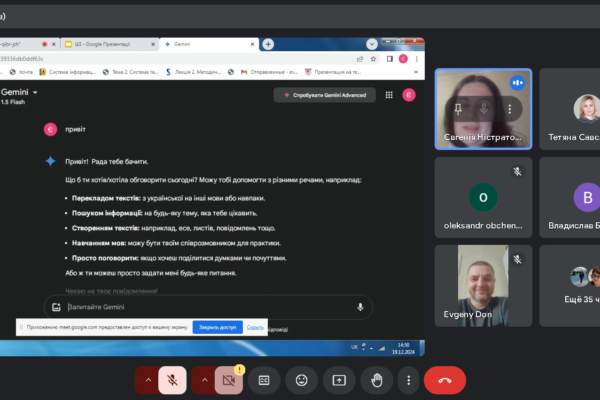Expand hidden bookmarks overflow chevron

[x=416, y=72]
